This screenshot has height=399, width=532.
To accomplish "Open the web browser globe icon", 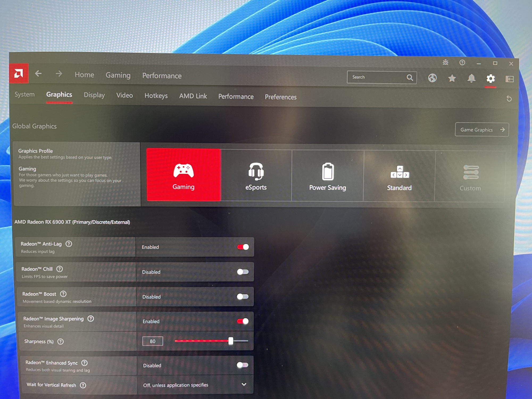I will (x=432, y=78).
